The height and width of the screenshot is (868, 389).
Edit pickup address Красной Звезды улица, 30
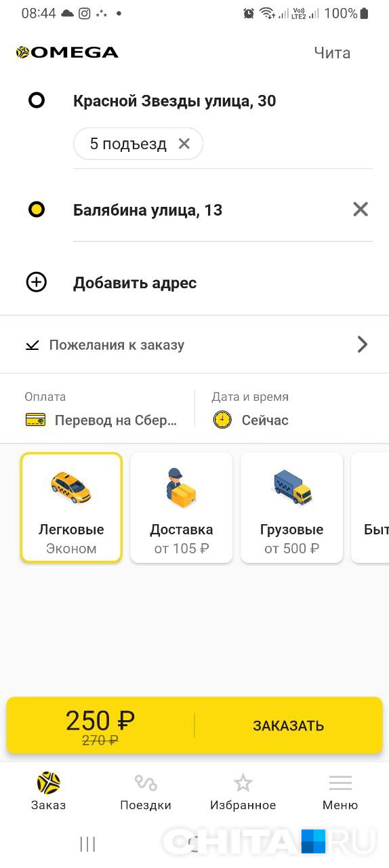[x=174, y=101]
